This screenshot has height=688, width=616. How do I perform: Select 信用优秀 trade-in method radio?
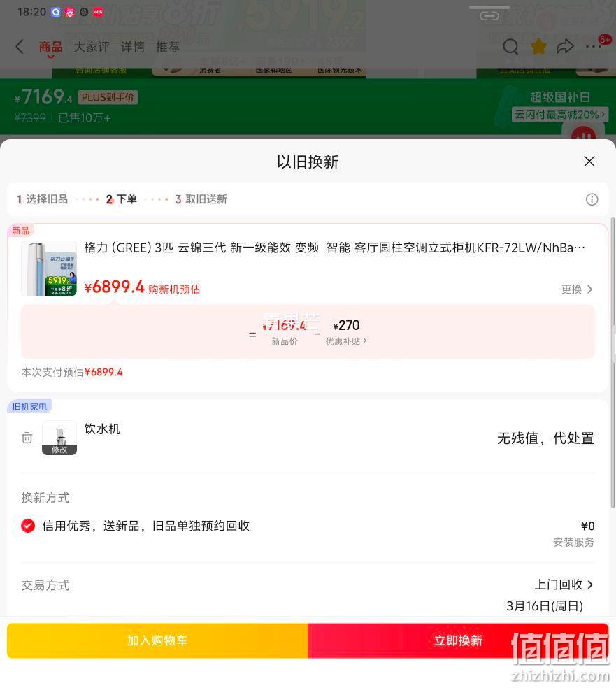pyautogui.click(x=28, y=525)
